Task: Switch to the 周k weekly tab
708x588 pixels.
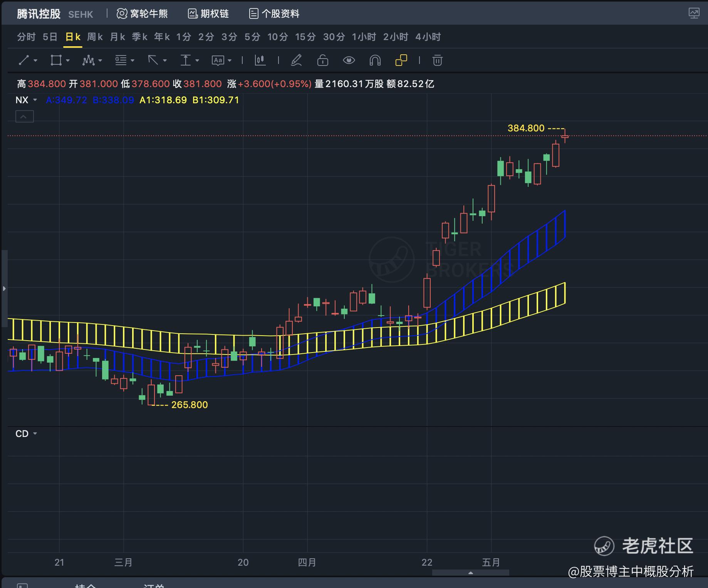Action: 95,37
